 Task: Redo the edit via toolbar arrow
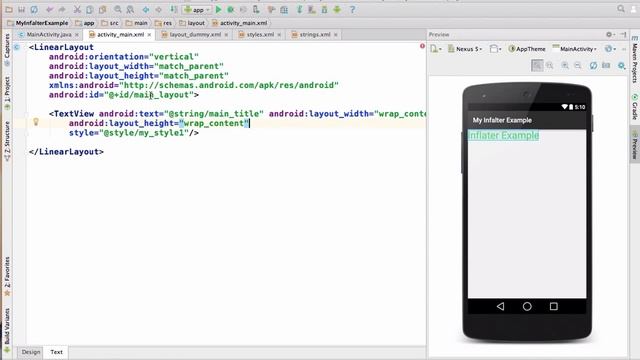tap(62, 9)
